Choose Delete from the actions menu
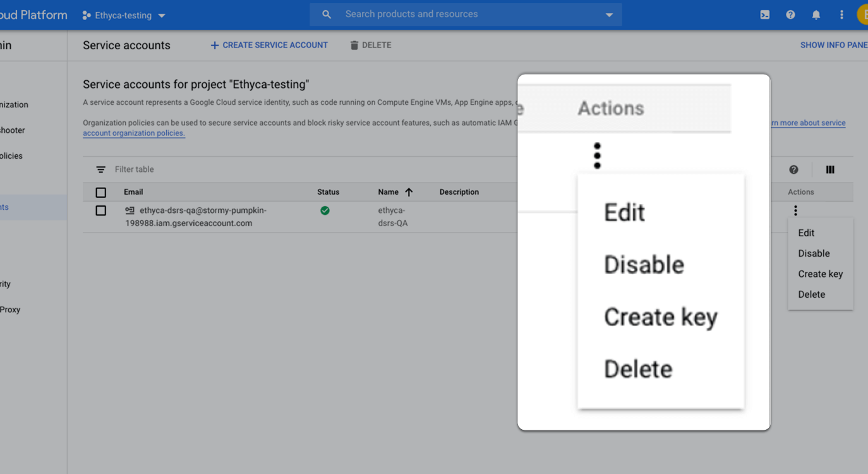This screenshot has width=868, height=474. point(811,295)
